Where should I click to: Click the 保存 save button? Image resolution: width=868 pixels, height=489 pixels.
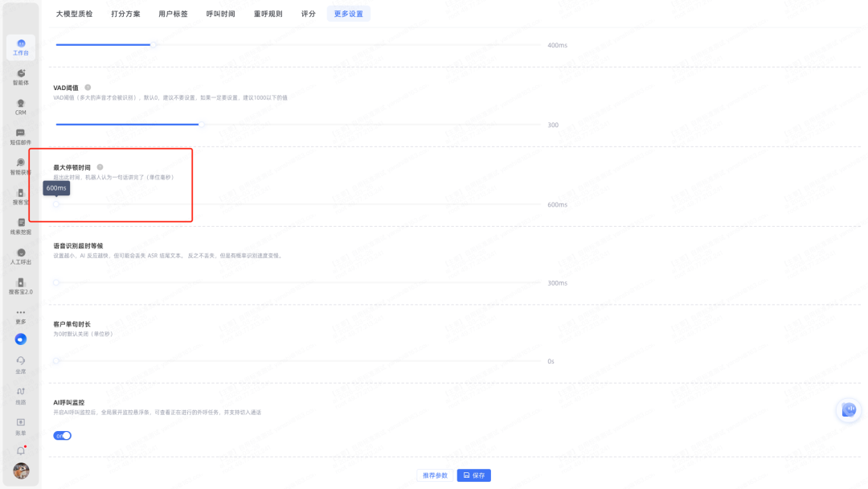pyautogui.click(x=474, y=475)
